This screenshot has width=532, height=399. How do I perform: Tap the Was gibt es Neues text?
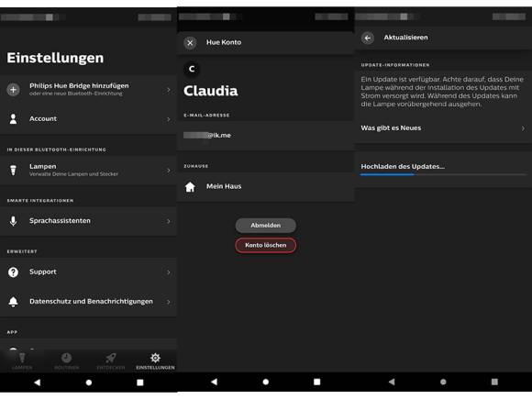[x=391, y=127]
